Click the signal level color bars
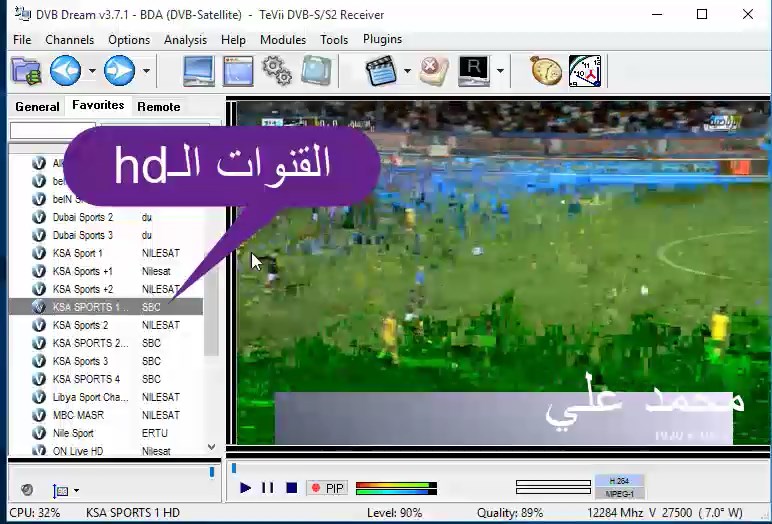772x524 pixels. click(x=396, y=488)
